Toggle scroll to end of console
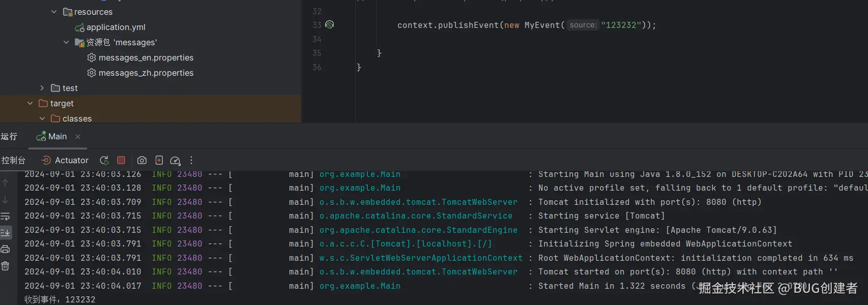Screen dimensions: 868x305 click(x=6, y=232)
